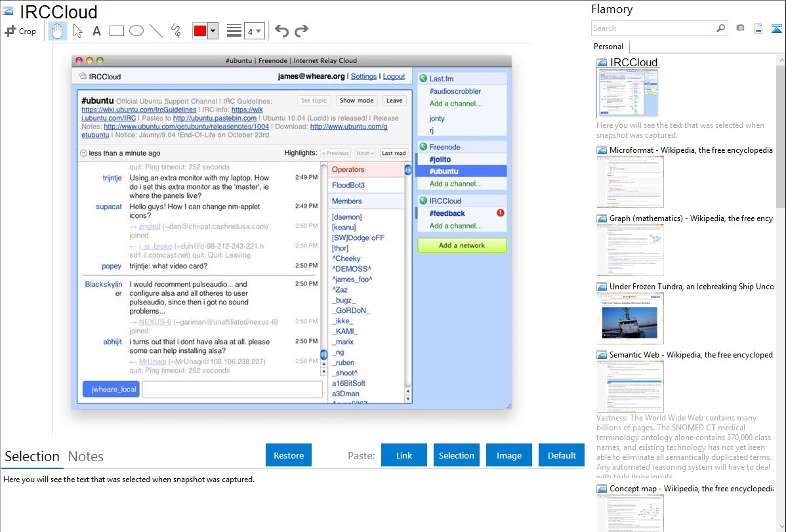Paste as Selection
Screen dimensions: 786x532
click(456, 455)
